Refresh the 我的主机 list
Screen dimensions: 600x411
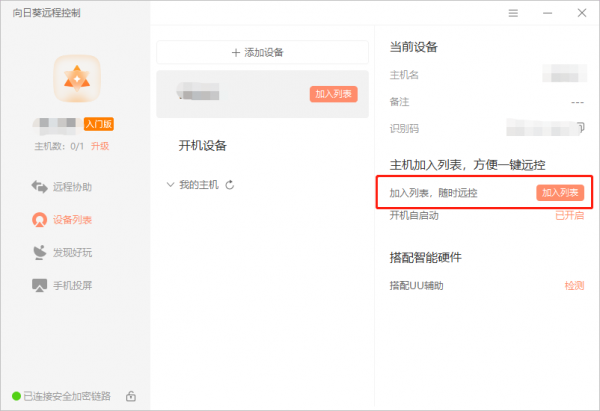[230, 185]
